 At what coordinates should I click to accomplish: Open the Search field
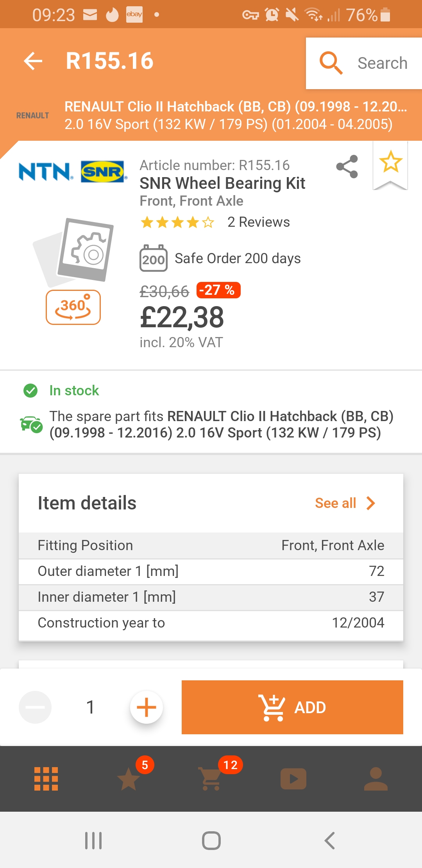click(x=364, y=63)
